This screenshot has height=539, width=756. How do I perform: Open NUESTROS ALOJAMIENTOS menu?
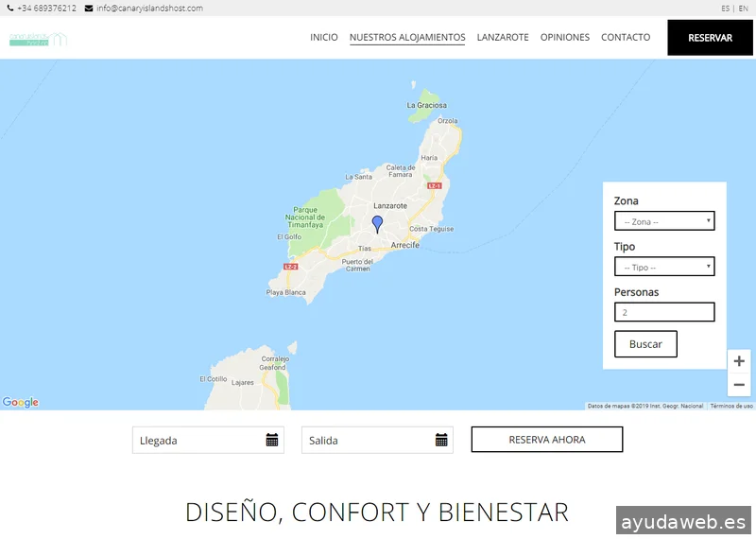[x=407, y=37]
